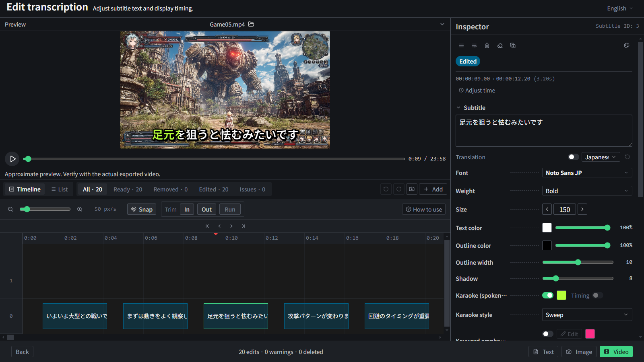Export as Video
This screenshot has height=362, width=644.
pos(616,352)
